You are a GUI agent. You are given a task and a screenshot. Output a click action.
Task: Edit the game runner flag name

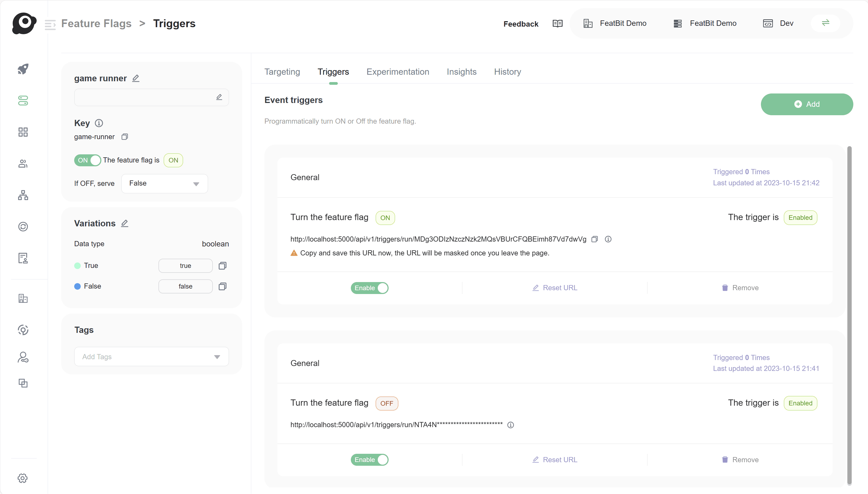(x=136, y=78)
